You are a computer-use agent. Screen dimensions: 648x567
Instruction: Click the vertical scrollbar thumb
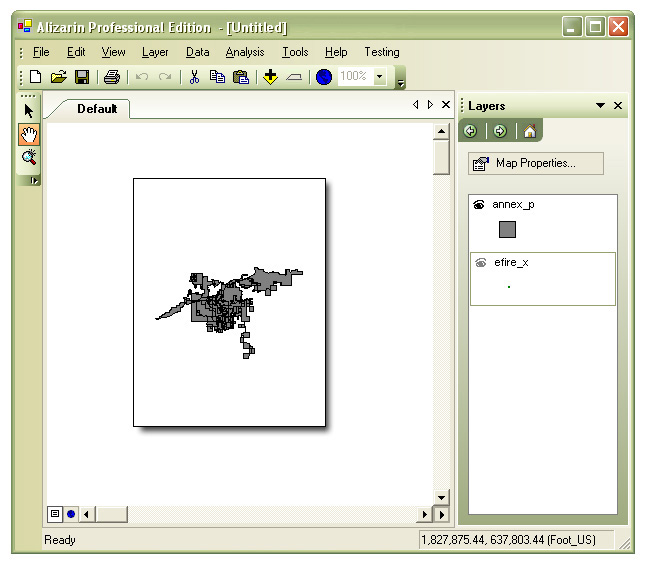(x=441, y=157)
